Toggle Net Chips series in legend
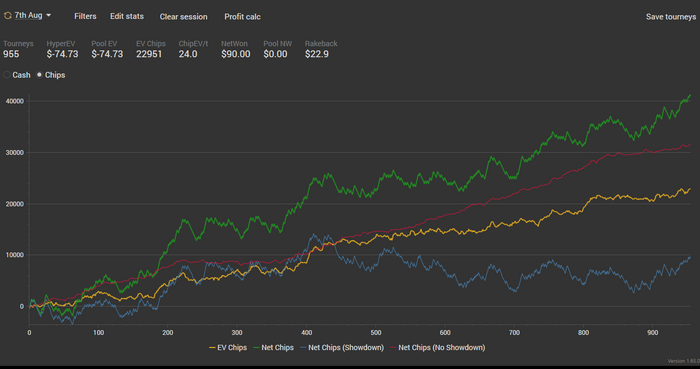This screenshot has height=369, width=700. (x=273, y=348)
